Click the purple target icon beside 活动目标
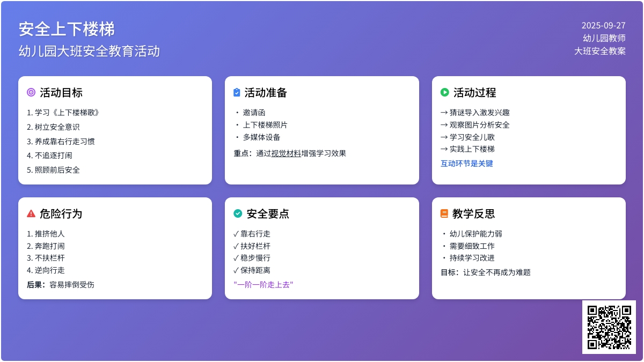 (31, 92)
